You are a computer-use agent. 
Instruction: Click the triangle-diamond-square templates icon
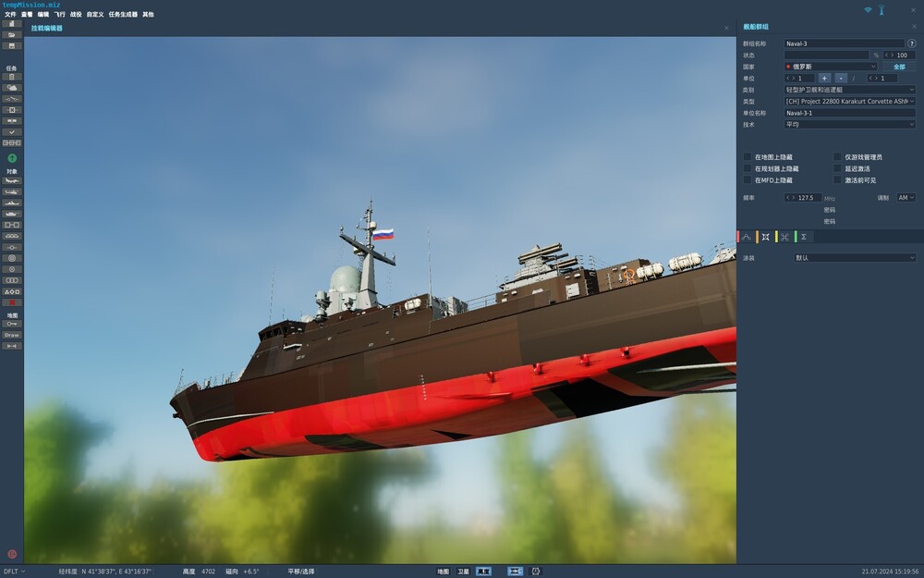12,291
